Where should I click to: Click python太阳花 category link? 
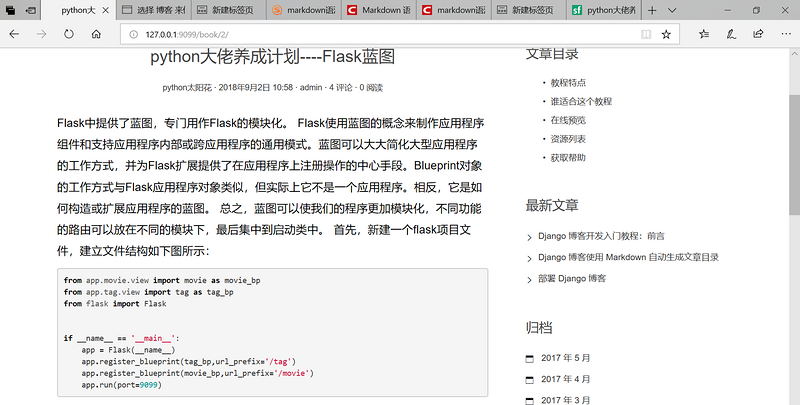pos(187,88)
